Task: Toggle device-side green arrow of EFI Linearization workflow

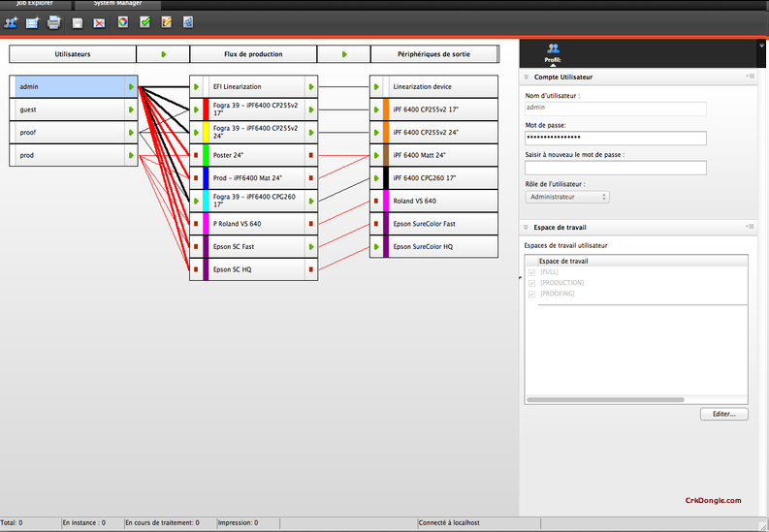Action: coord(311,86)
